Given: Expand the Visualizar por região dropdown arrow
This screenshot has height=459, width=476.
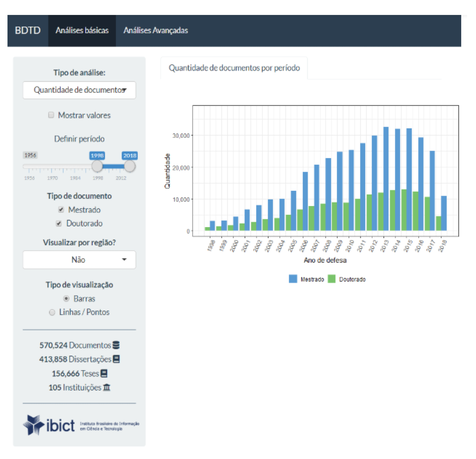Looking at the screenshot, I should (124, 259).
